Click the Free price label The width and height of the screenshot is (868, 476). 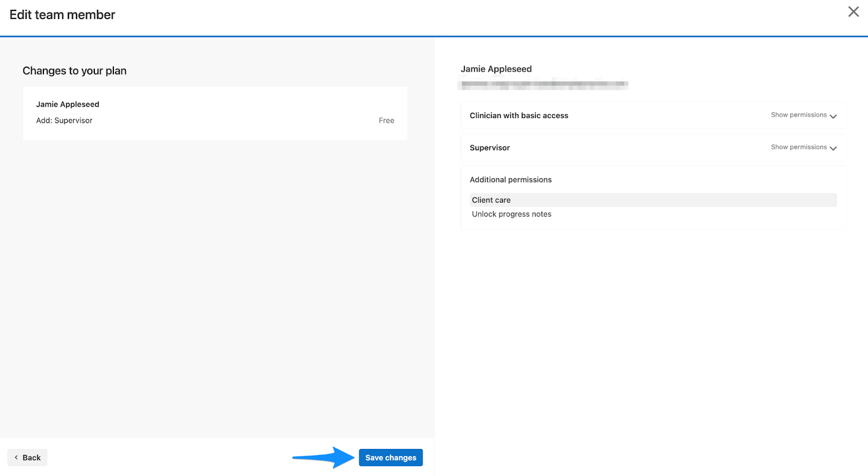point(386,120)
